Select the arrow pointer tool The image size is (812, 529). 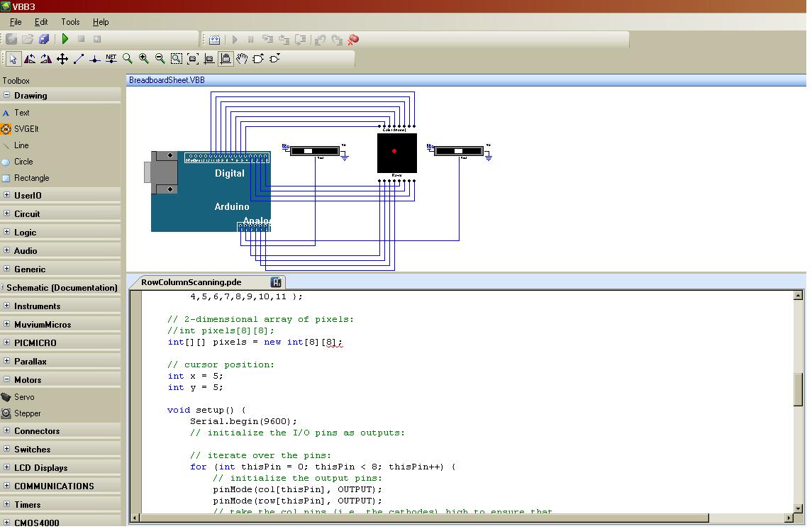pos(13,59)
